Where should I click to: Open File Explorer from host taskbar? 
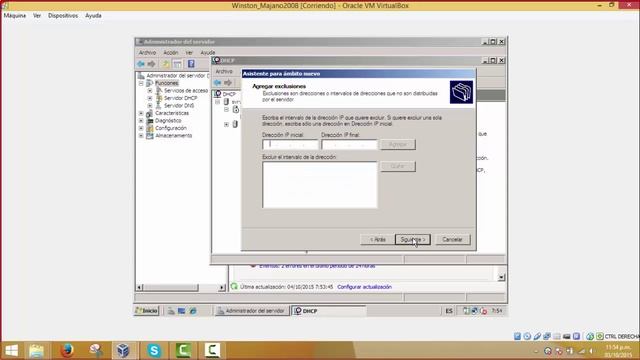tap(36, 351)
